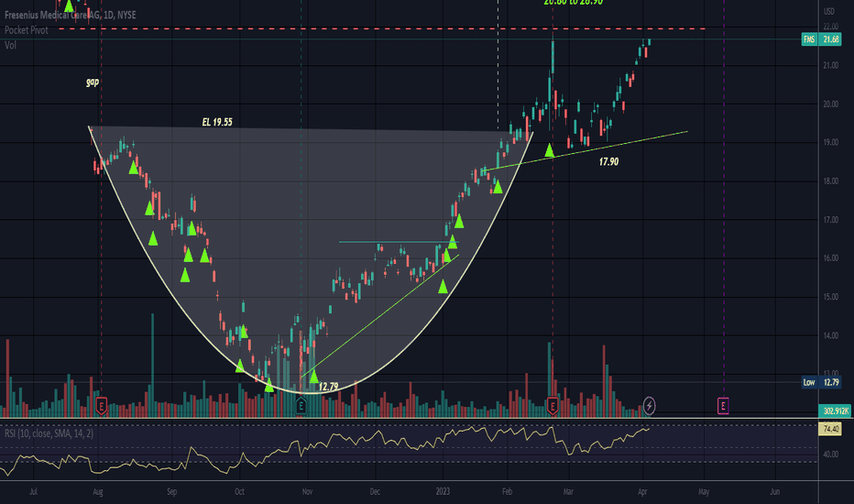Click the Sep label on time axis
This screenshot has height=504, width=854.
click(172, 491)
